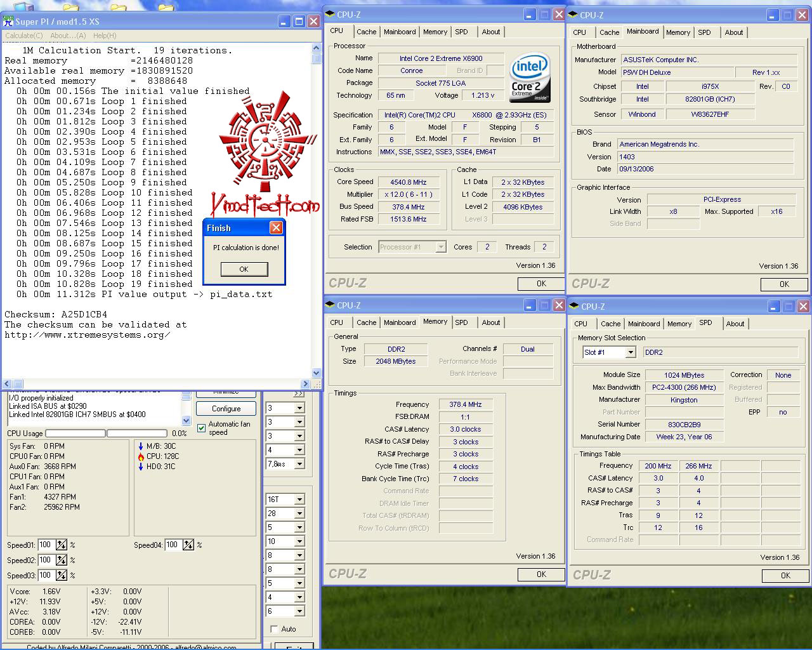Open the Help(H) menu in Super PI

pos(105,36)
